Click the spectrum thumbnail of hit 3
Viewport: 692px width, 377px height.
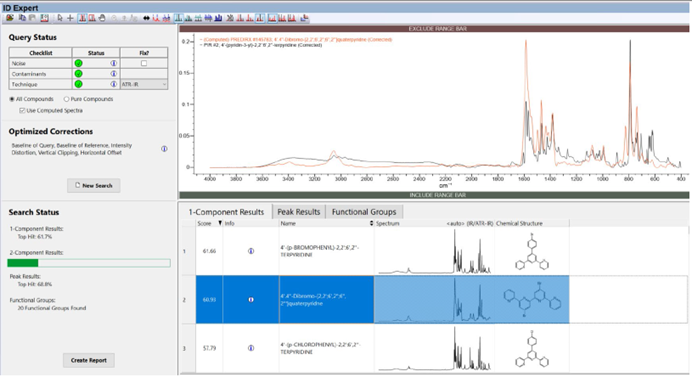coord(434,348)
